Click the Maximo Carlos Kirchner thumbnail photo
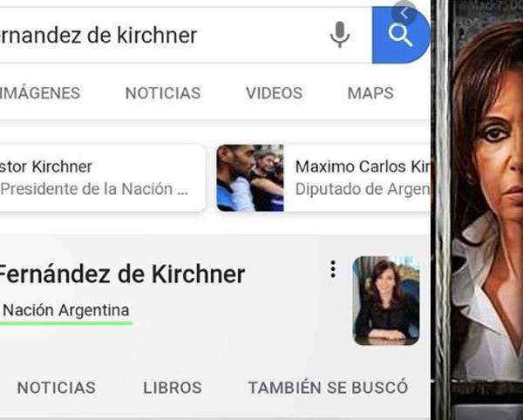The image size is (523, 420). (x=250, y=178)
